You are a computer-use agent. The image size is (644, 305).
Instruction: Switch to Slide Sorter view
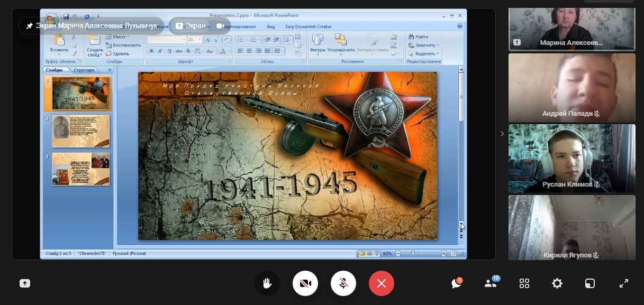tap(369, 254)
